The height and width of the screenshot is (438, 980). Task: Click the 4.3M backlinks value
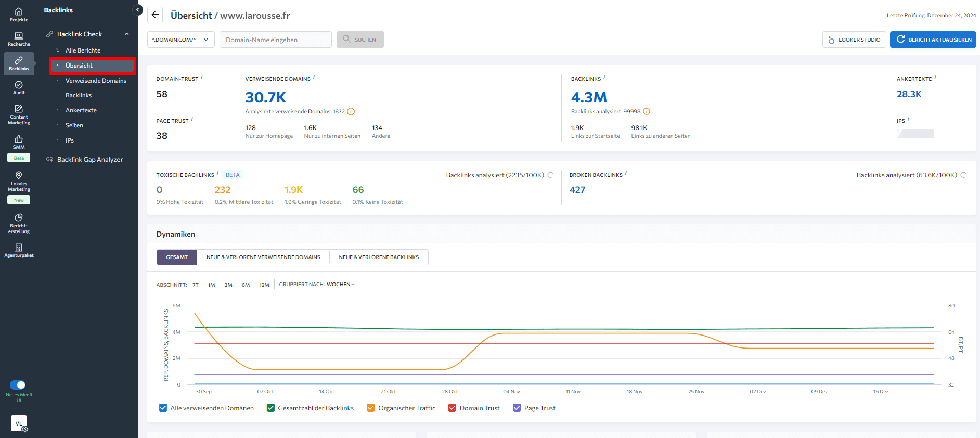coord(589,97)
